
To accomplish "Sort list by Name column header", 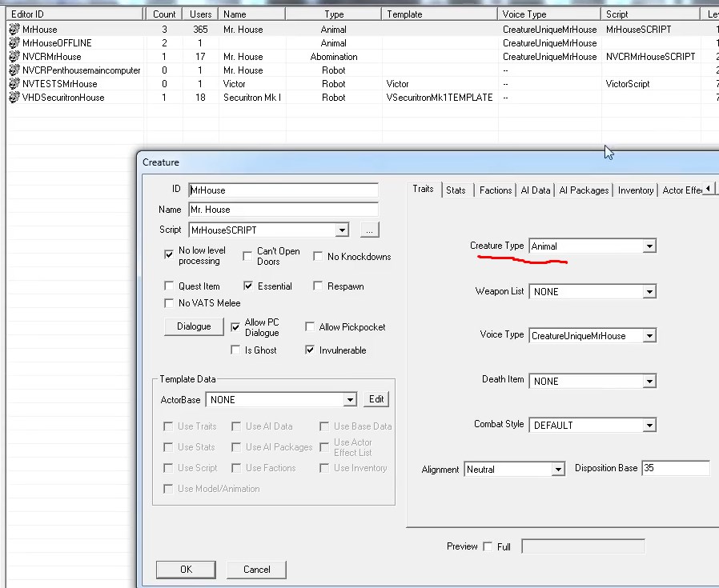I will pyautogui.click(x=252, y=14).
